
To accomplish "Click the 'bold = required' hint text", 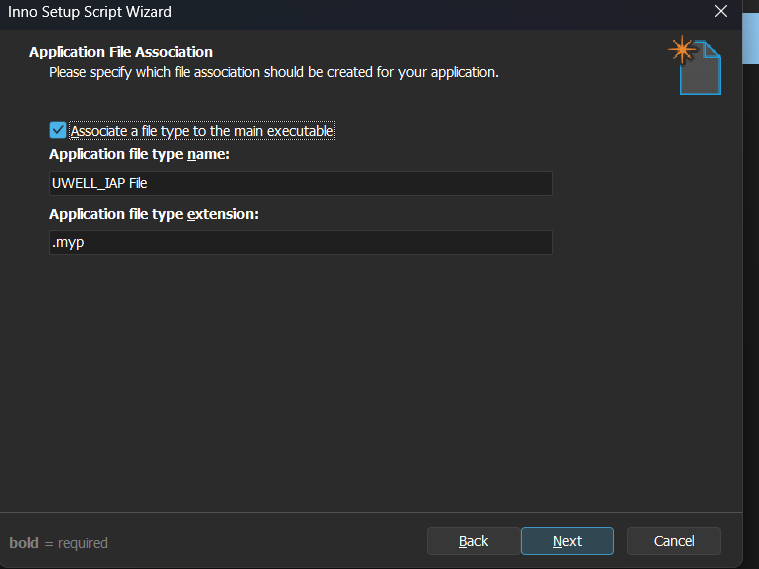I will 59,543.
